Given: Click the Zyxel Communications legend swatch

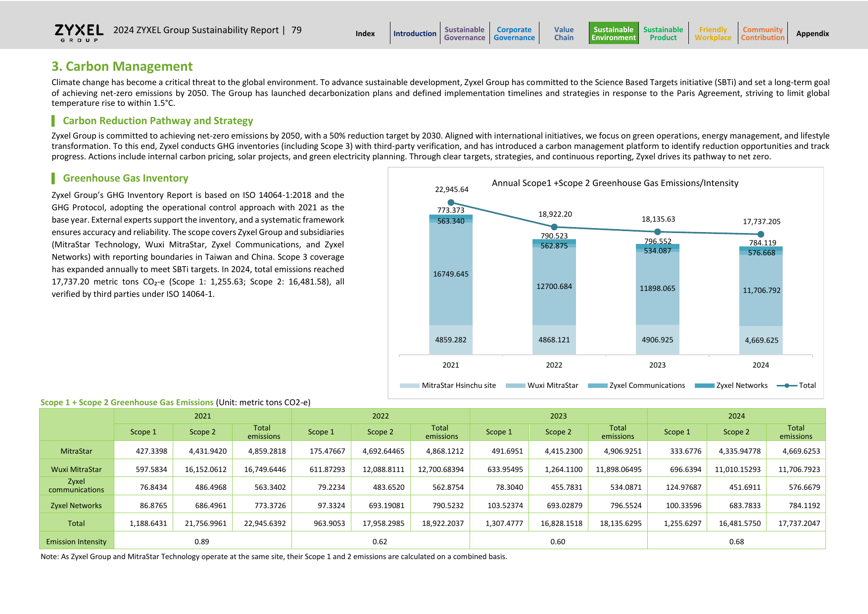Looking at the screenshot, I should [597, 385].
